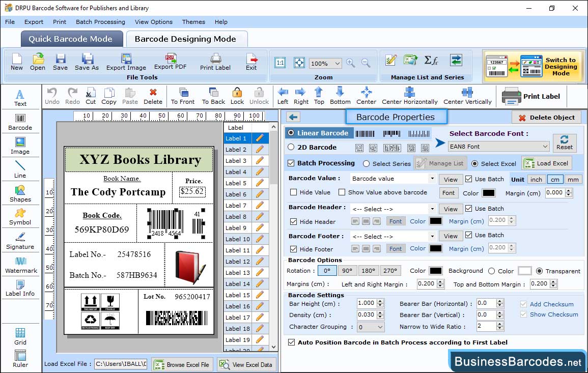This screenshot has width=588, height=373.
Task: Click Export Image in File Tools
Action: (126, 62)
